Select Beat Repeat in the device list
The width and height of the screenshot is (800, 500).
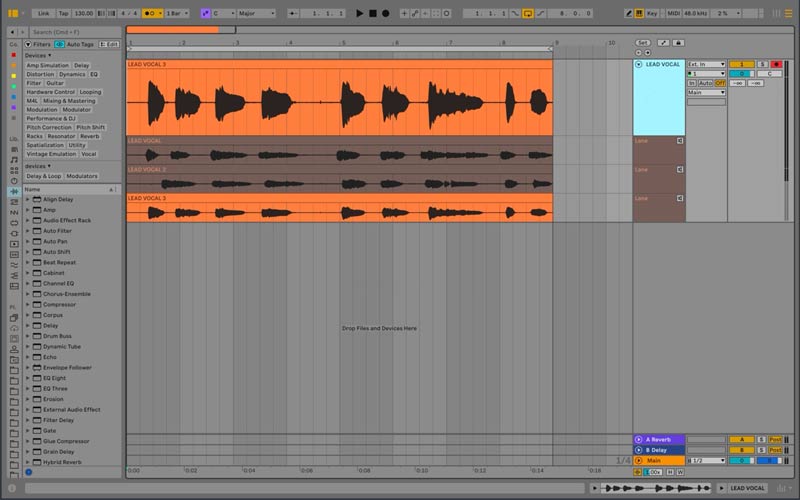pyautogui.click(x=59, y=263)
